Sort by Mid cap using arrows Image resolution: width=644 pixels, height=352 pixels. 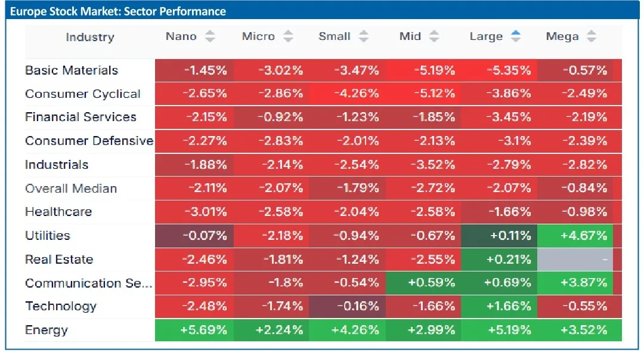[x=434, y=37]
